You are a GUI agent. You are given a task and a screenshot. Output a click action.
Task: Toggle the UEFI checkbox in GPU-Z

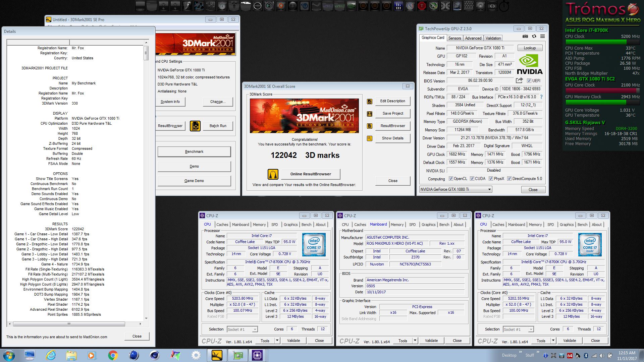(529, 81)
